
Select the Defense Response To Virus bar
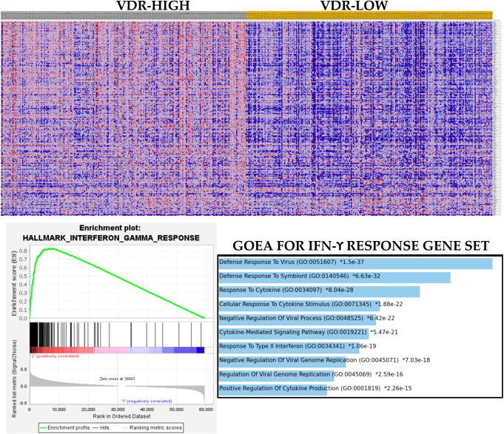point(355,264)
